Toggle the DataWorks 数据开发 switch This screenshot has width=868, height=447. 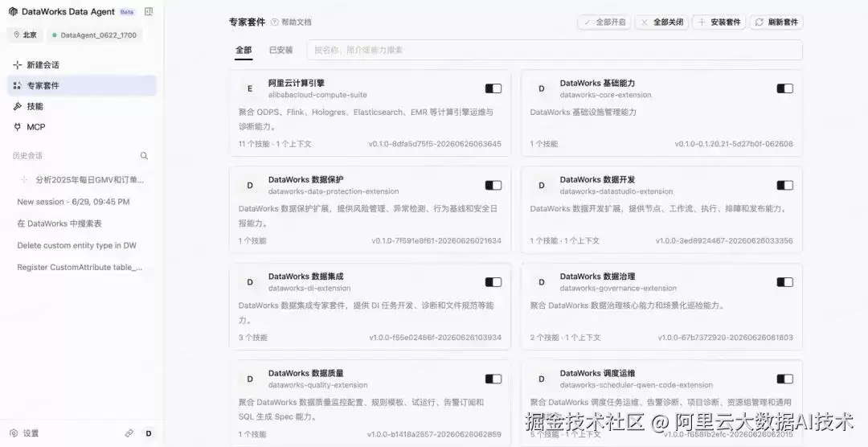784,185
